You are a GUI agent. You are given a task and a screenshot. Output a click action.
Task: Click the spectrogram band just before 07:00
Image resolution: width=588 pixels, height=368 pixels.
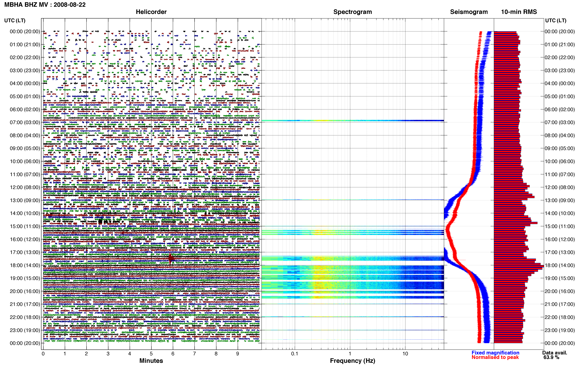pyautogui.click(x=352, y=120)
